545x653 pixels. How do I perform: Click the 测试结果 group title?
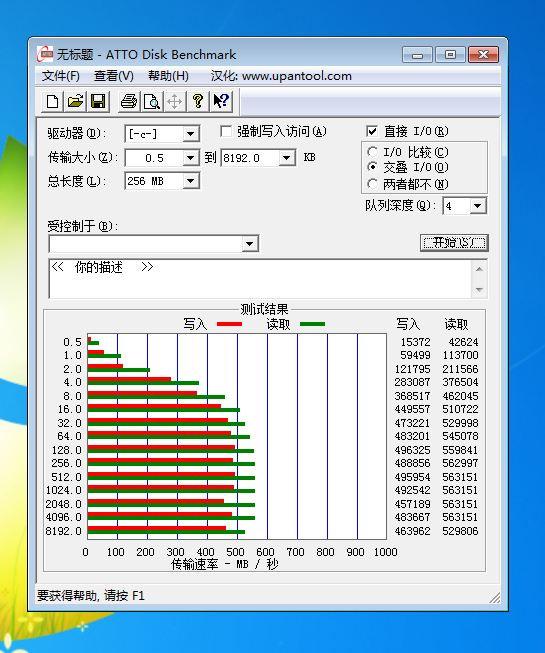[x=264, y=309]
